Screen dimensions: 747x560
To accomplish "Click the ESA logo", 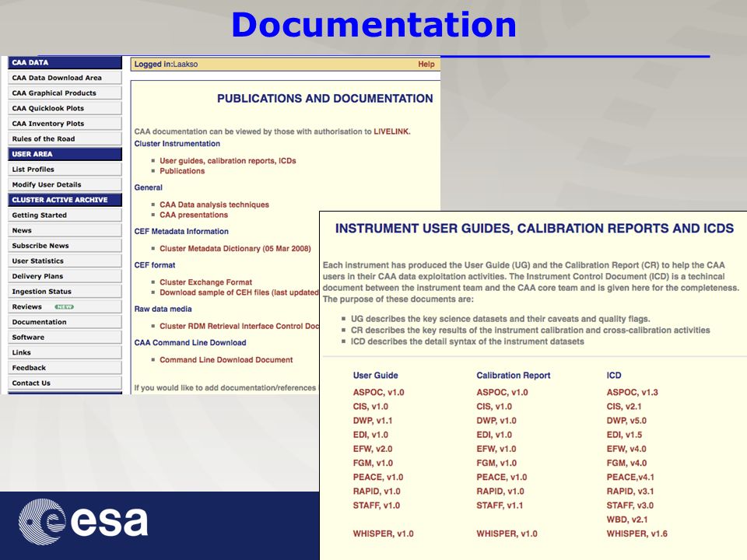I will (83, 522).
